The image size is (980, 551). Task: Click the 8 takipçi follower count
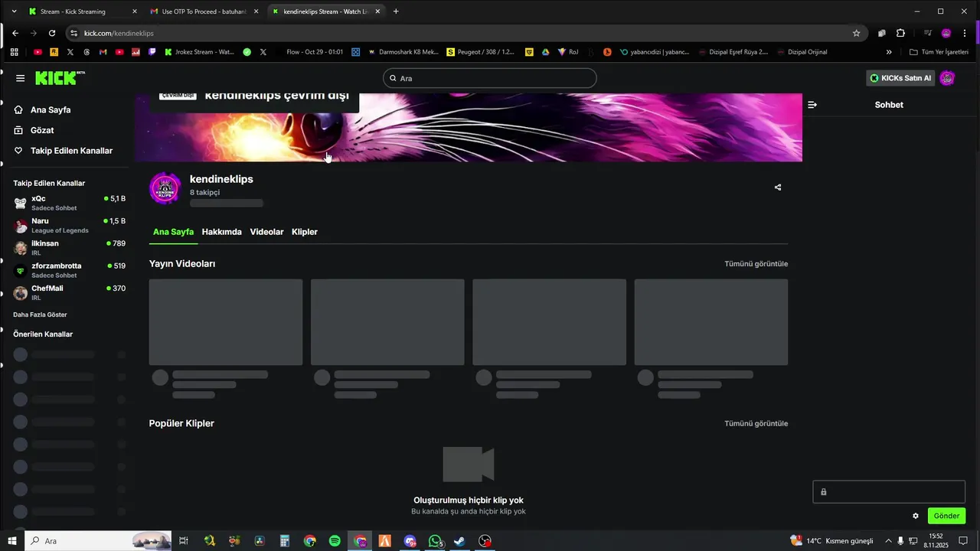[x=204, y=192]
